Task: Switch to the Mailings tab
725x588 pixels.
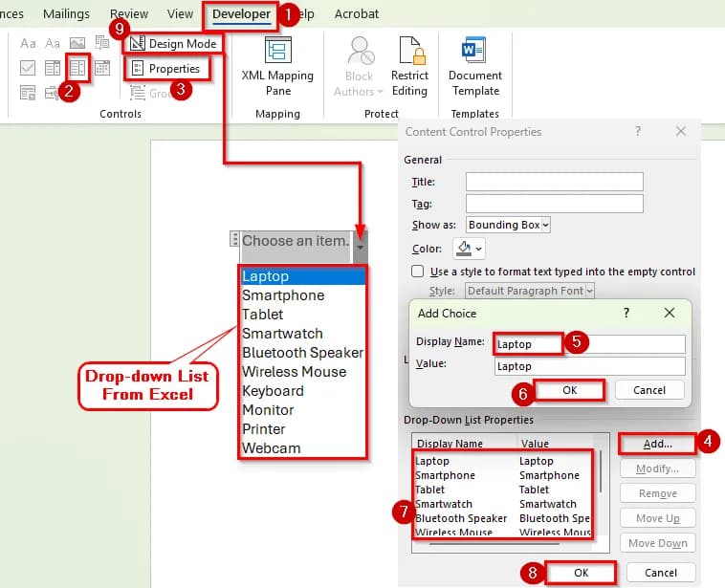Action: 66,14
